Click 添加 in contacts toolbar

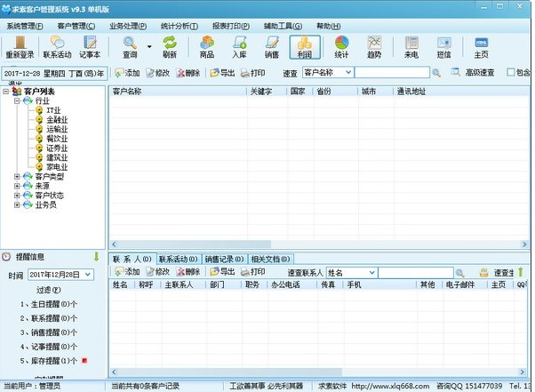[127, 272]
